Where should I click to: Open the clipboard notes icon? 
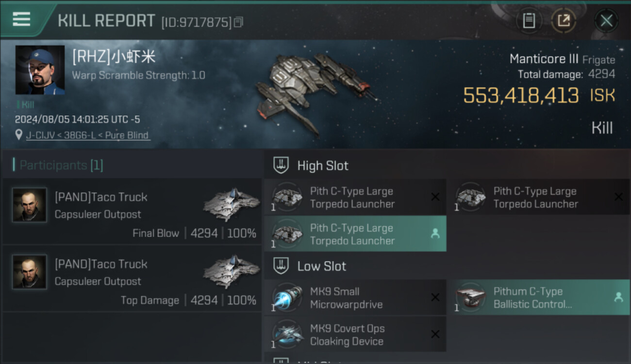click(529, 20)
